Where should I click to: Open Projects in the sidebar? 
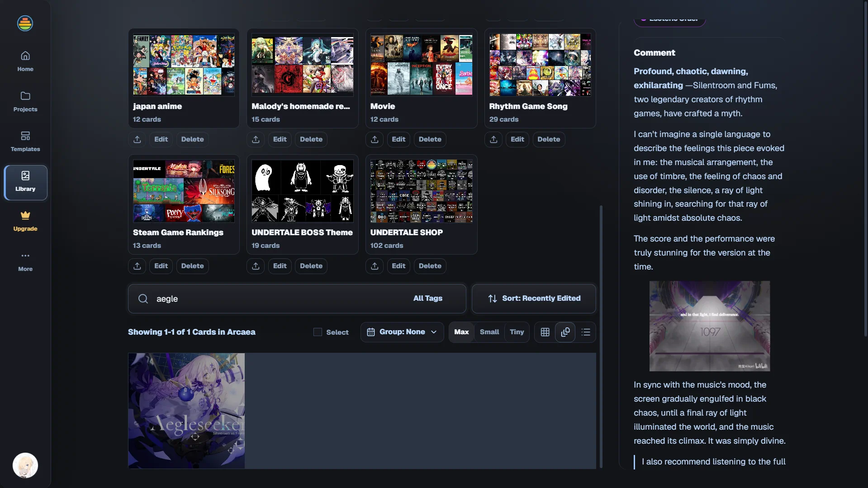tap(25, 101)
